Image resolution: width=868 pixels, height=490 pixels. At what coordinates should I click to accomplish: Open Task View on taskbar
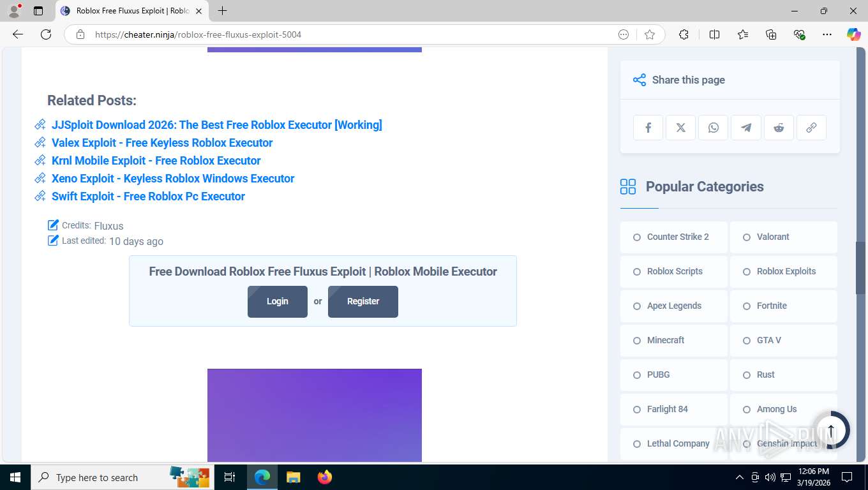pos(230,477)
